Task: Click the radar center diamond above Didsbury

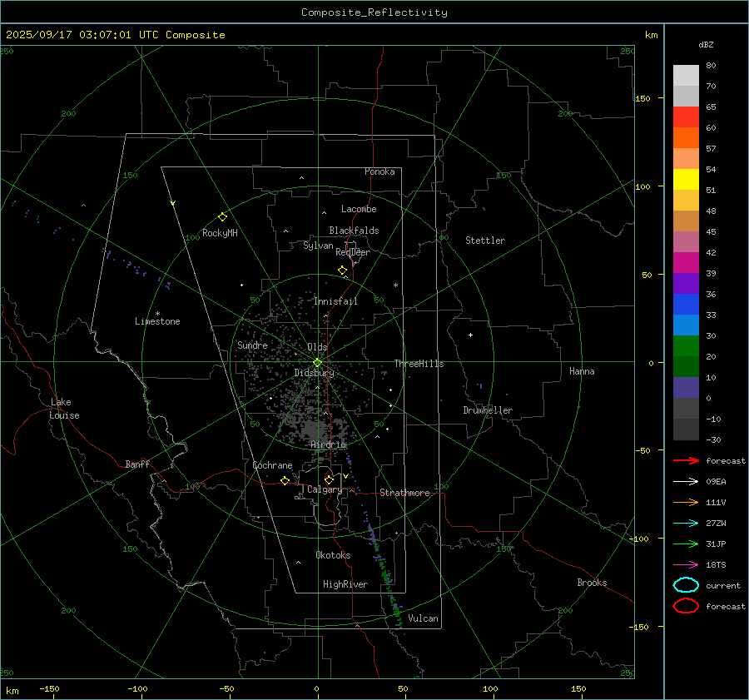Action: pyautogui.click(x=317, y=362)
